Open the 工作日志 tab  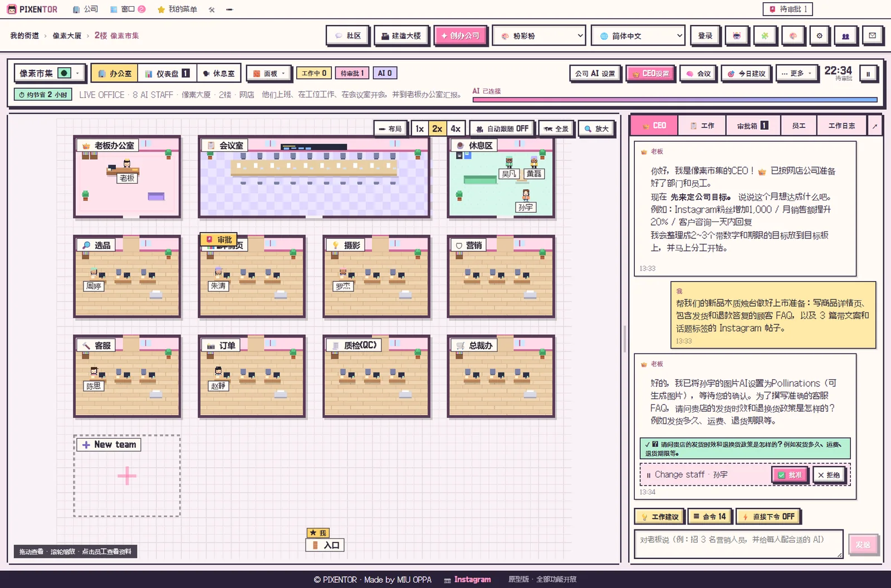click(x=841, y=126)
